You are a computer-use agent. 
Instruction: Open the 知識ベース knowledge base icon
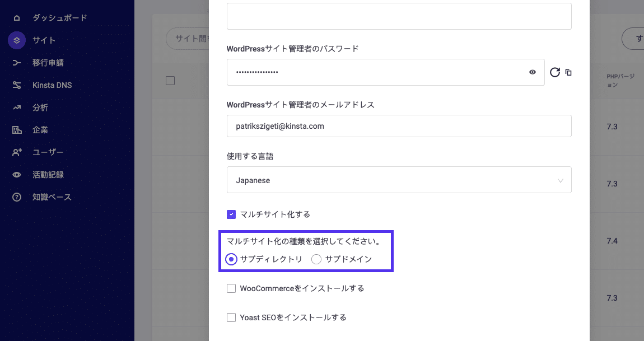pyautogui.click(x=16, y=197)
